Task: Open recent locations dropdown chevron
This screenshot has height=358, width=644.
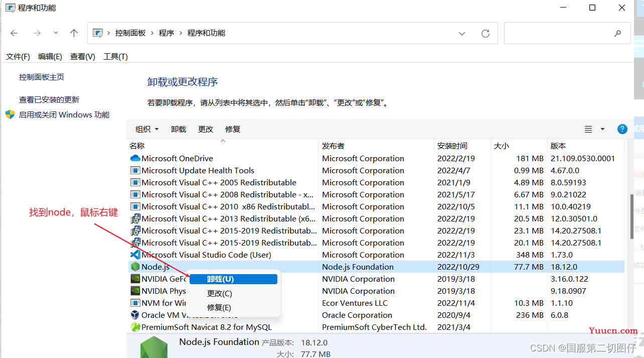Action: [56, 33]
